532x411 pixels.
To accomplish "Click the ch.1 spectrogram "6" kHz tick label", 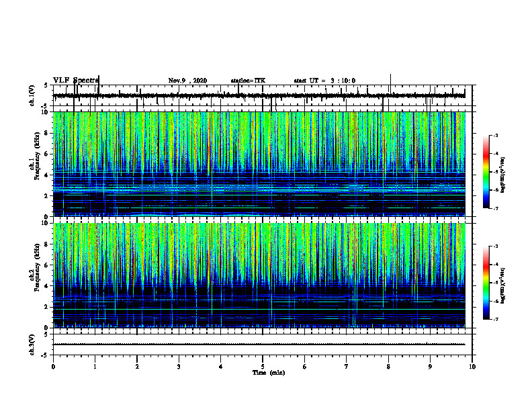I will [47, 154].
